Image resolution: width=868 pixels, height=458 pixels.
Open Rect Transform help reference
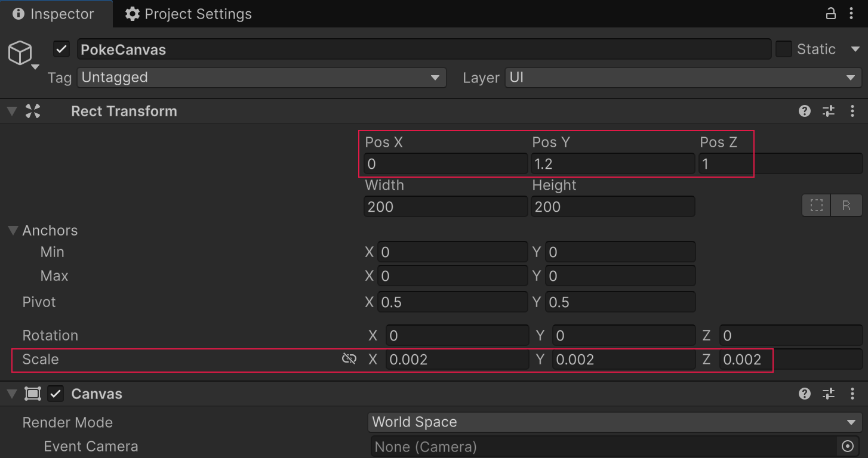[805, 111]
